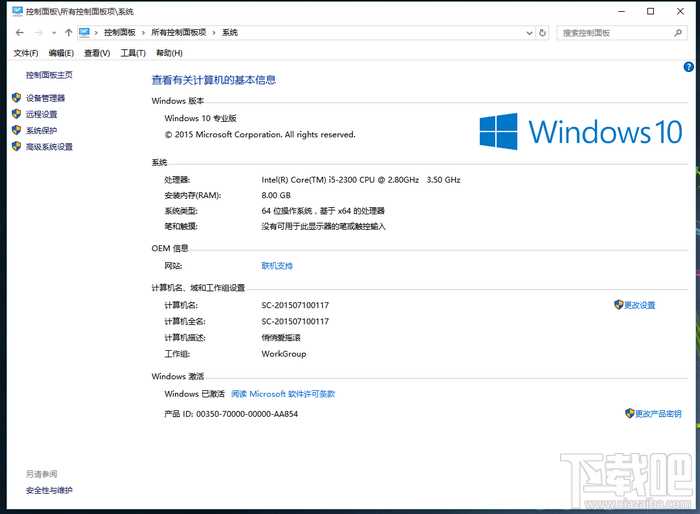Image resolution: width=700 pixels, height=514 pixels.
Task: Select 所有控制面板项 in the breadcrumb path
Action: point(179,32)
